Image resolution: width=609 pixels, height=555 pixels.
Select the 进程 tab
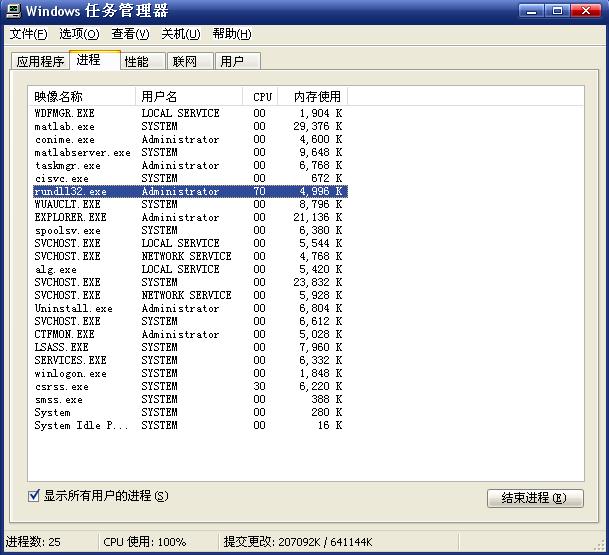pos(95,60)
